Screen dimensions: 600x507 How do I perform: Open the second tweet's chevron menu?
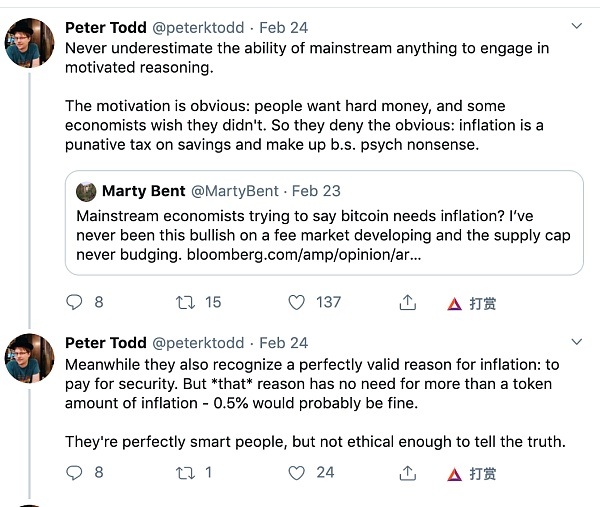click(x=576, y=341)
